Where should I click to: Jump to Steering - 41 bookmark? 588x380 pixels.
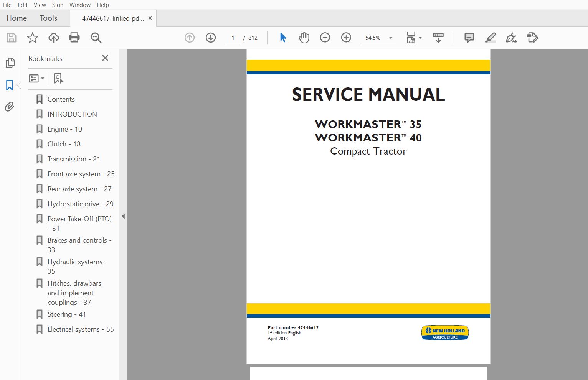pyautogui.click(x=67, y=314)
